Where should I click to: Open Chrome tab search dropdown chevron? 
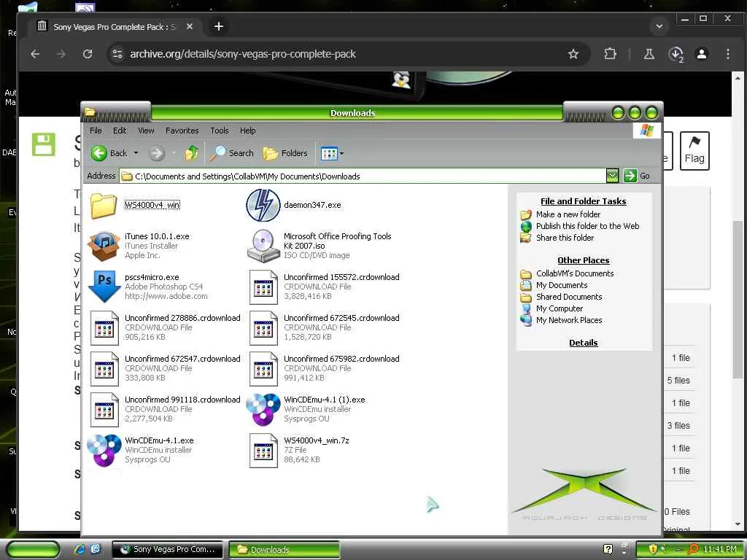pos(659,26)
